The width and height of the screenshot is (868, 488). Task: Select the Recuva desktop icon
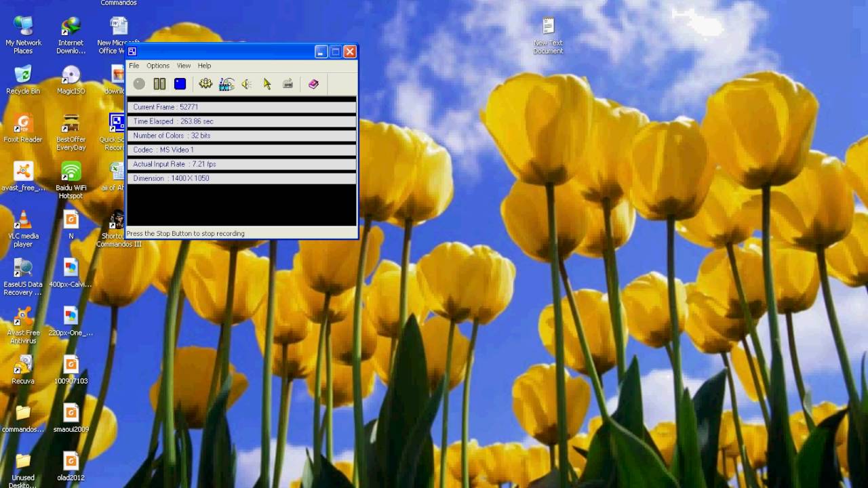coord(23,370)
